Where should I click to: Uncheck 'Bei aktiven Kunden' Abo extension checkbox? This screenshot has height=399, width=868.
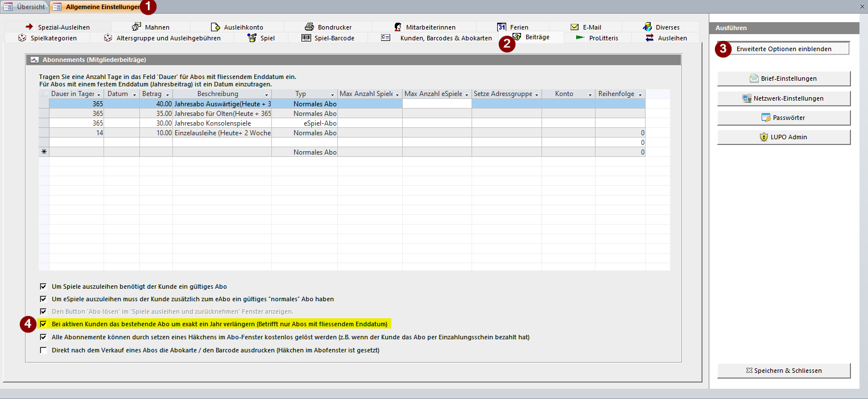pos(43,325)
